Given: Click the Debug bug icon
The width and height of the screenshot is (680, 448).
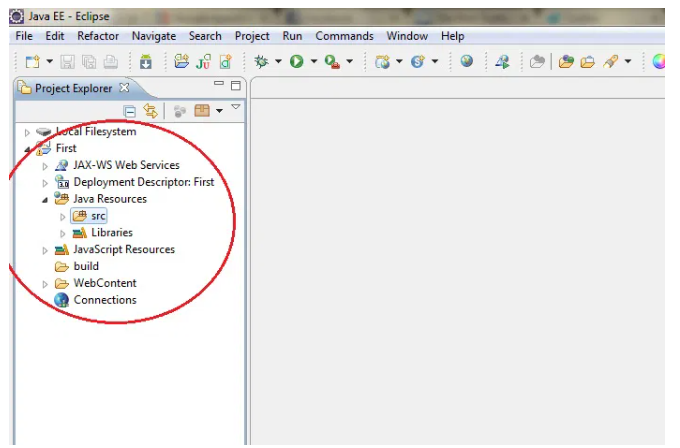Looking at the screenshot, I should tap(262, 62).
